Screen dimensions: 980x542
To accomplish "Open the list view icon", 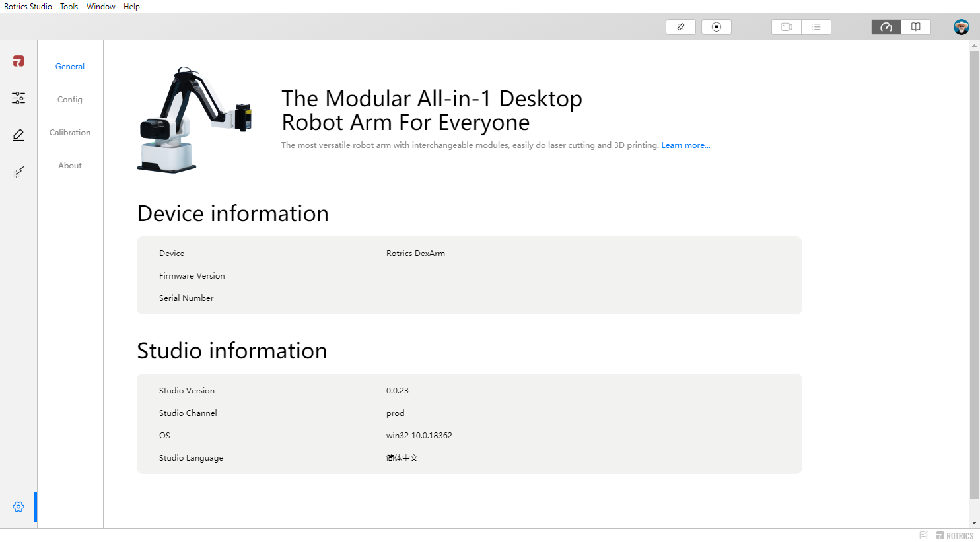I will [816, 27].
